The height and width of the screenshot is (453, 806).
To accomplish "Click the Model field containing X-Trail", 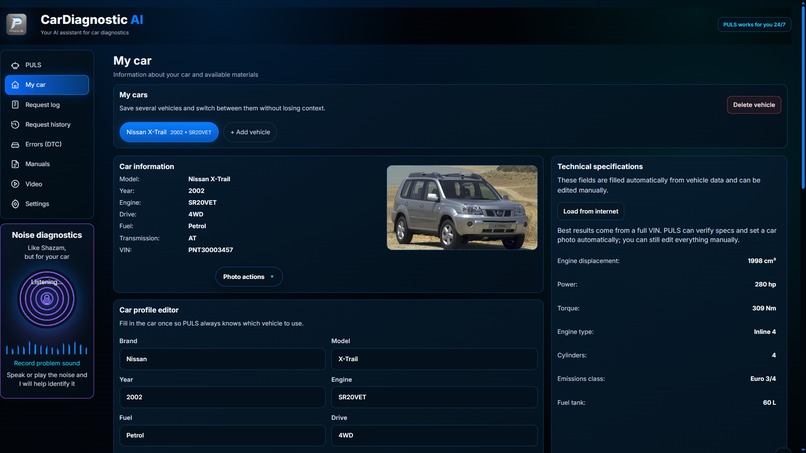I will click(x=434, y=359).
